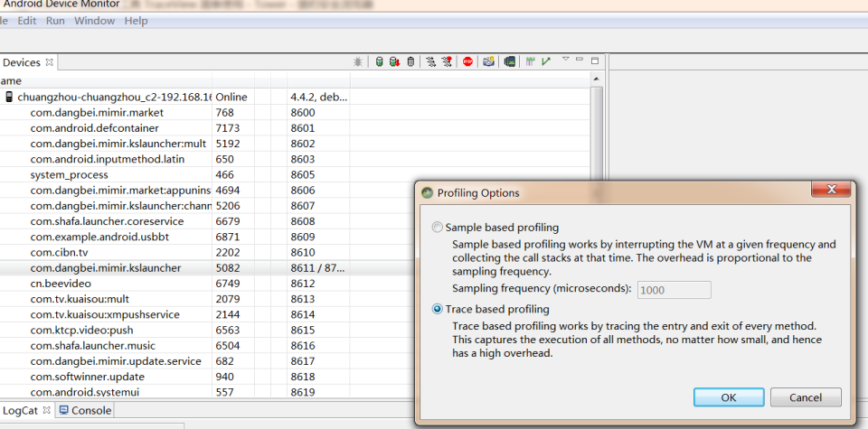Click the Dump HPROF file icon
Viewport: 868px width, 429px height.
pos(394,62)
